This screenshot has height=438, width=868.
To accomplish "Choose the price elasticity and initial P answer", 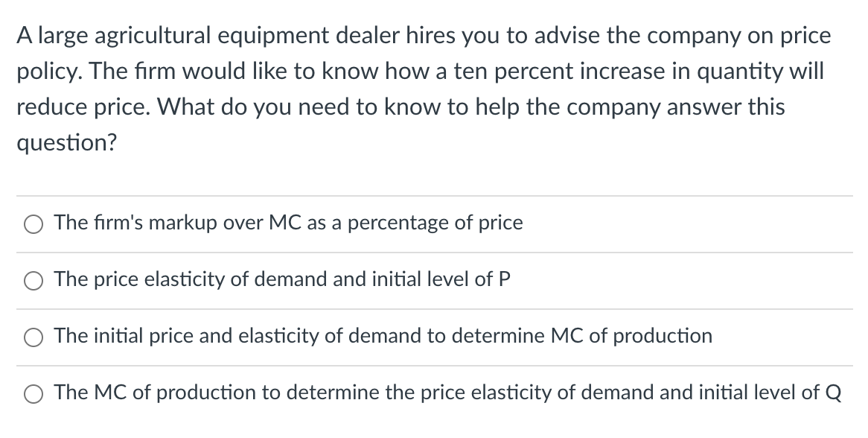I will point(33,279).
